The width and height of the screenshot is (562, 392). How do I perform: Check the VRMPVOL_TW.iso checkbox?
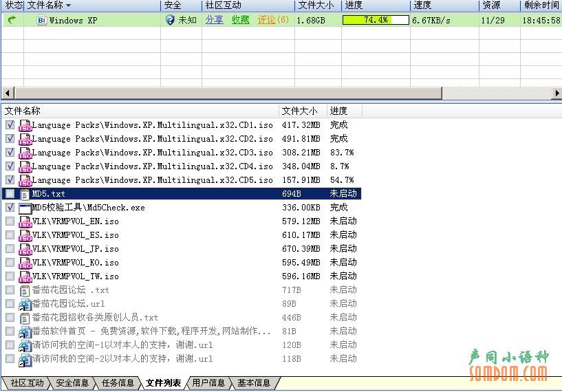coord(10,276)
